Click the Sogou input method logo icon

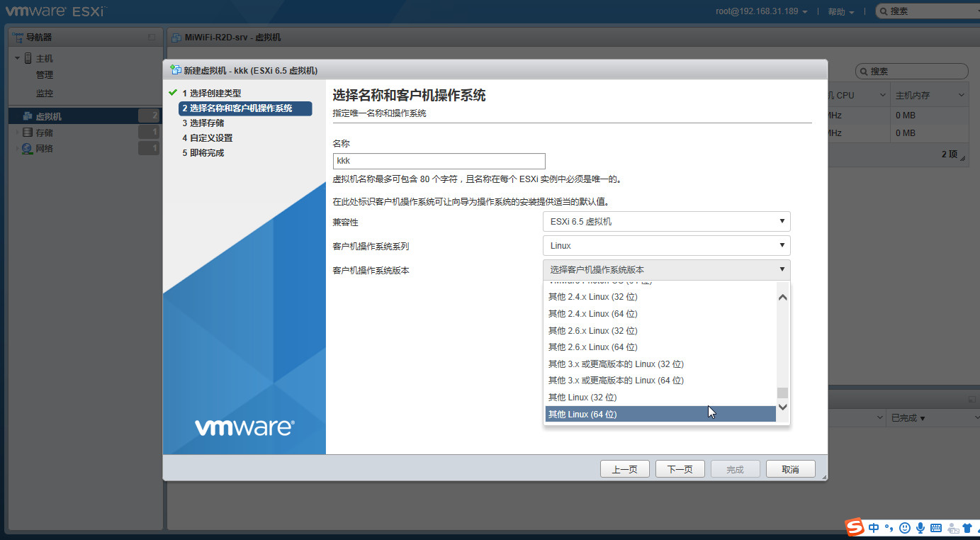855,527
